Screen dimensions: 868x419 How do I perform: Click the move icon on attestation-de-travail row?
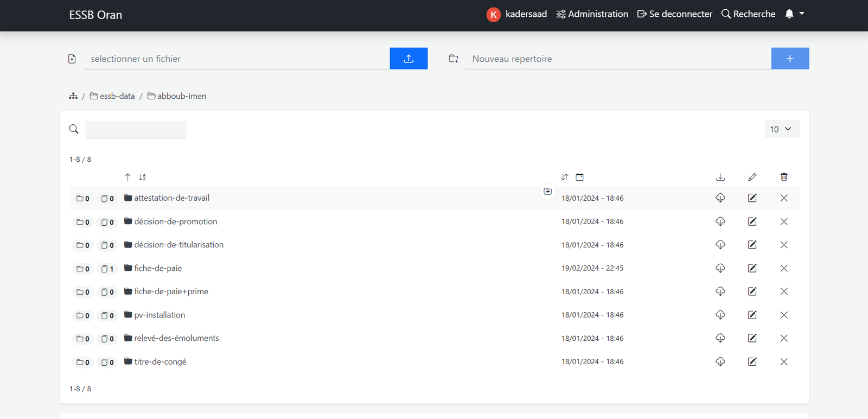548,192
